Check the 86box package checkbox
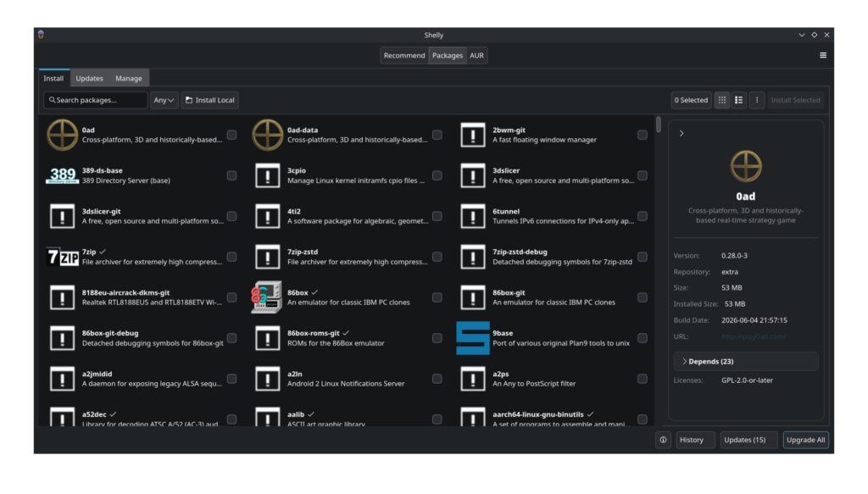The width and height of the screenshot is (868, 494). (437, 297)
